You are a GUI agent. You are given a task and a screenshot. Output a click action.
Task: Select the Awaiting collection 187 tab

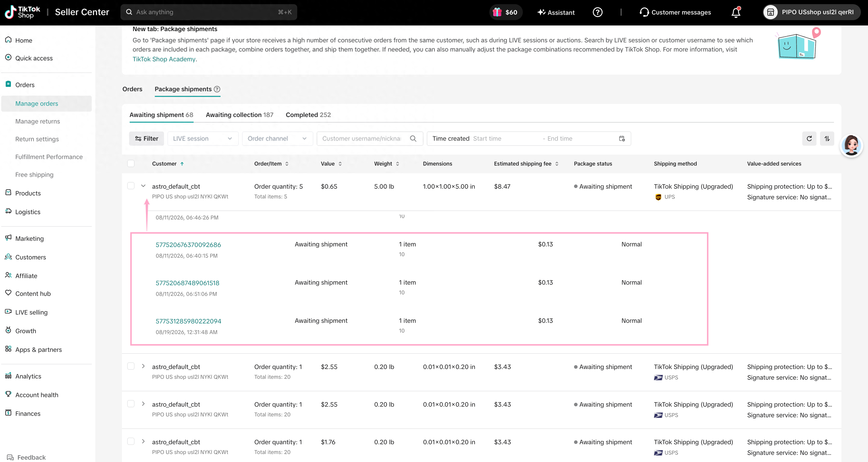tap(239, 115)
